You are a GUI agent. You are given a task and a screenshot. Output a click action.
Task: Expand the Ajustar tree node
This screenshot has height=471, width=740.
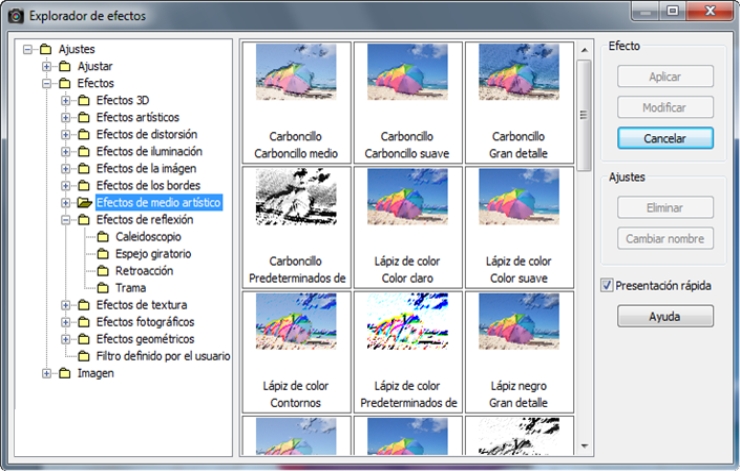47,66
